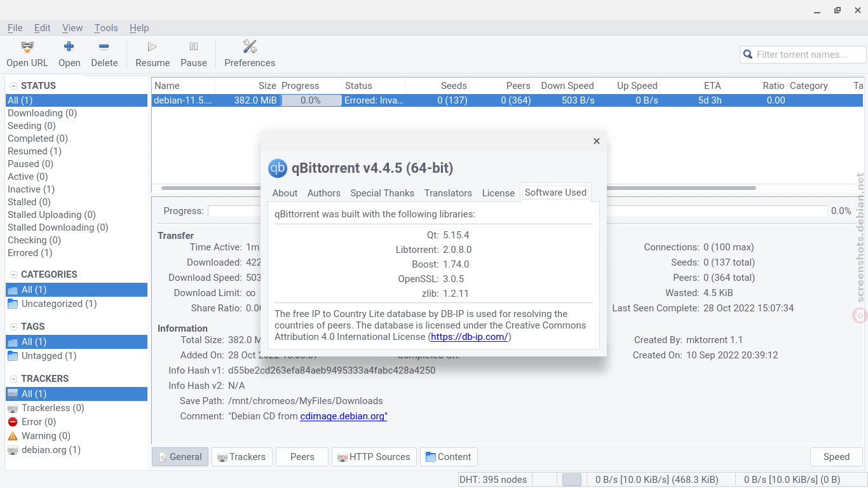Image resolution: width=868 pixels, height=488 pixels.
Task: Choose debian.org tracker filter icon
Action: [13, 450]
